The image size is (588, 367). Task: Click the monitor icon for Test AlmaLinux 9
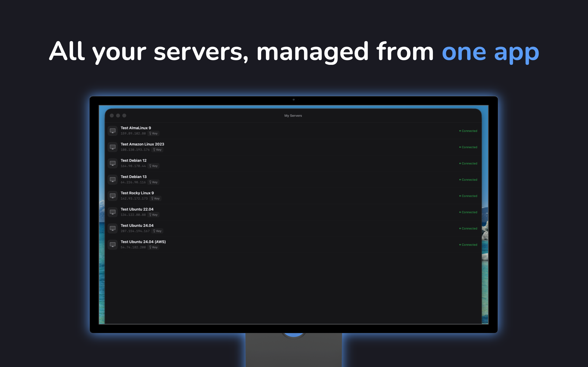(112, 130)
